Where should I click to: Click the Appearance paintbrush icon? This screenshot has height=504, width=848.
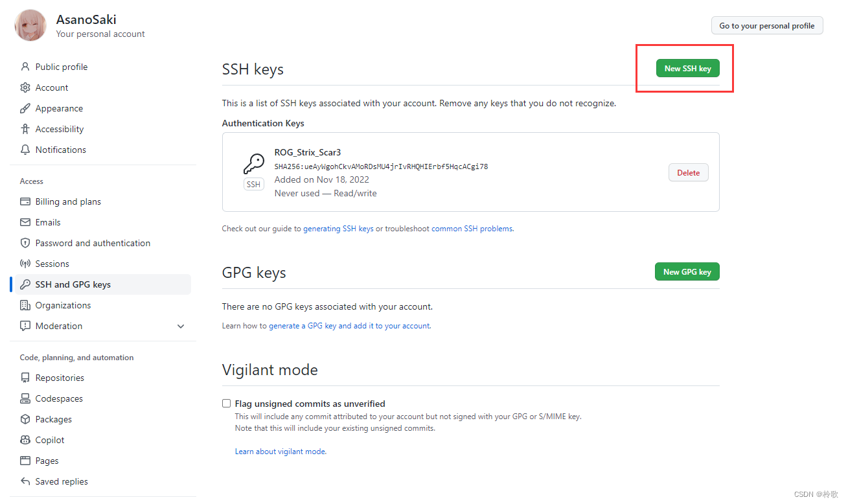(x=25, y=108)
